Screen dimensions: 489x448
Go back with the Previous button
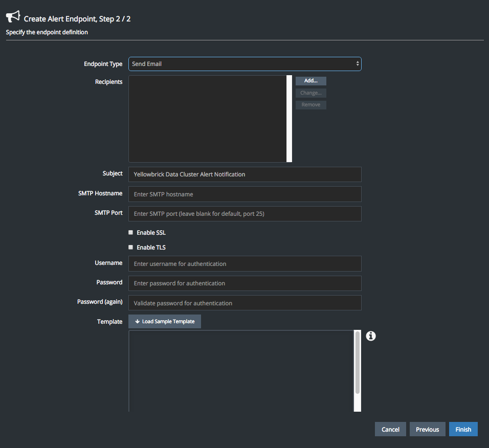point(427,429)
